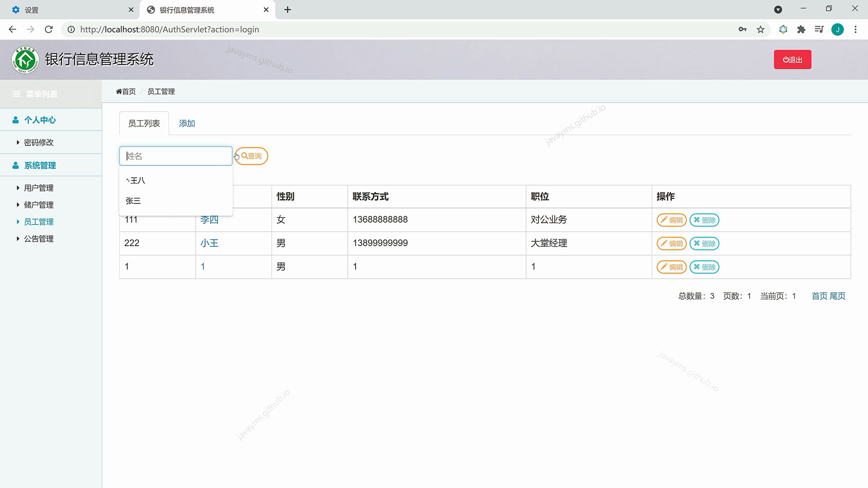Expand the 储户管理 menu item
868x488 pixels.
tap(38, 205)
